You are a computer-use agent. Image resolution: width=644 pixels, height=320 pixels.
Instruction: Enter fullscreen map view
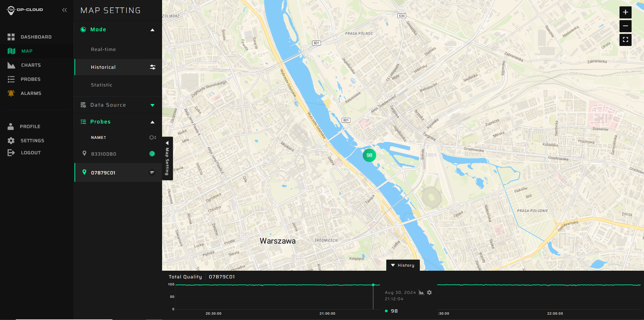pyautogui.click(x=625, y=40)
